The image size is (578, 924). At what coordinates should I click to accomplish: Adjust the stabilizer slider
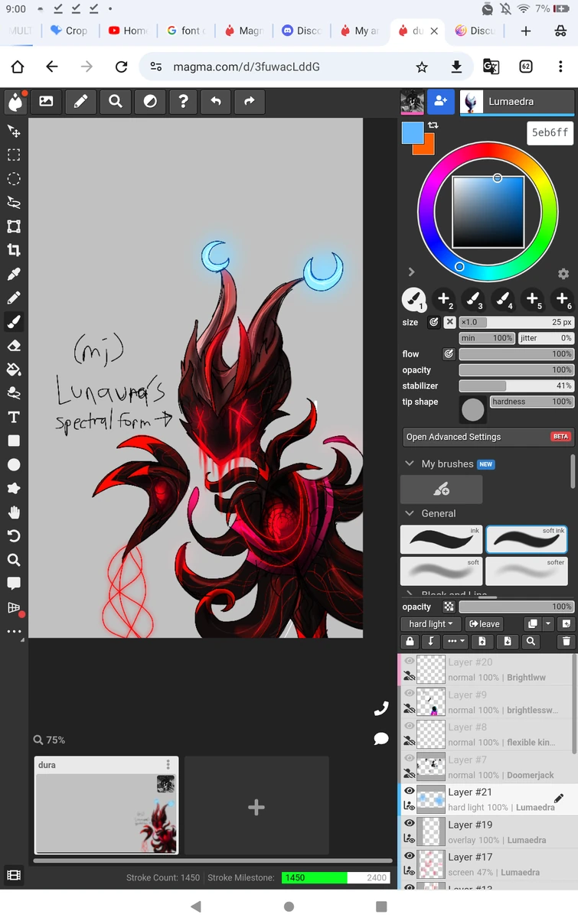pyautogui.click(x=516, y=386)
